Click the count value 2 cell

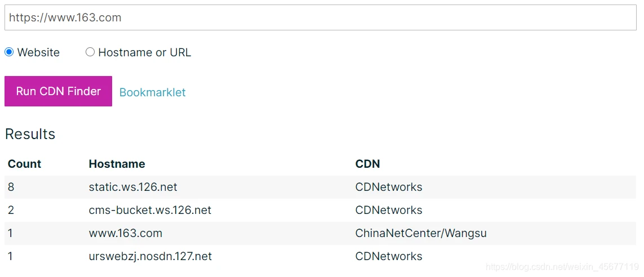(11, 210)
